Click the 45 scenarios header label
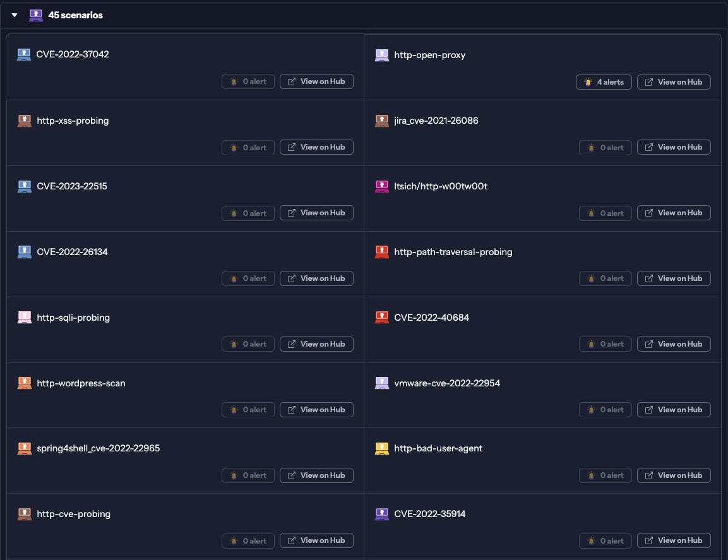Screen dimensions: 728x560 coord(76,15)
